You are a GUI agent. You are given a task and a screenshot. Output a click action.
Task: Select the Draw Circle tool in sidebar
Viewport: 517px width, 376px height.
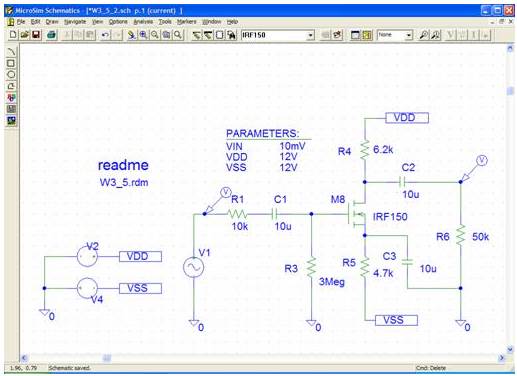11,75
